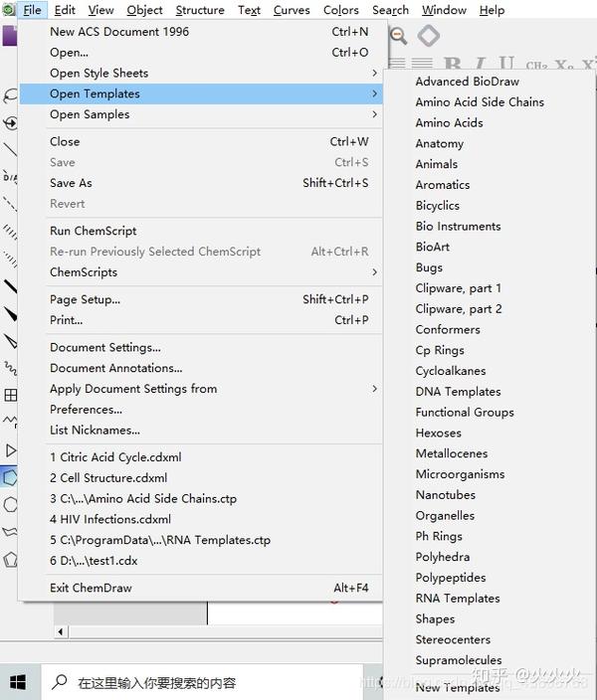Screen dimensions: 597x700
Task: Open the Colors menu
Action: click(341, 10)
